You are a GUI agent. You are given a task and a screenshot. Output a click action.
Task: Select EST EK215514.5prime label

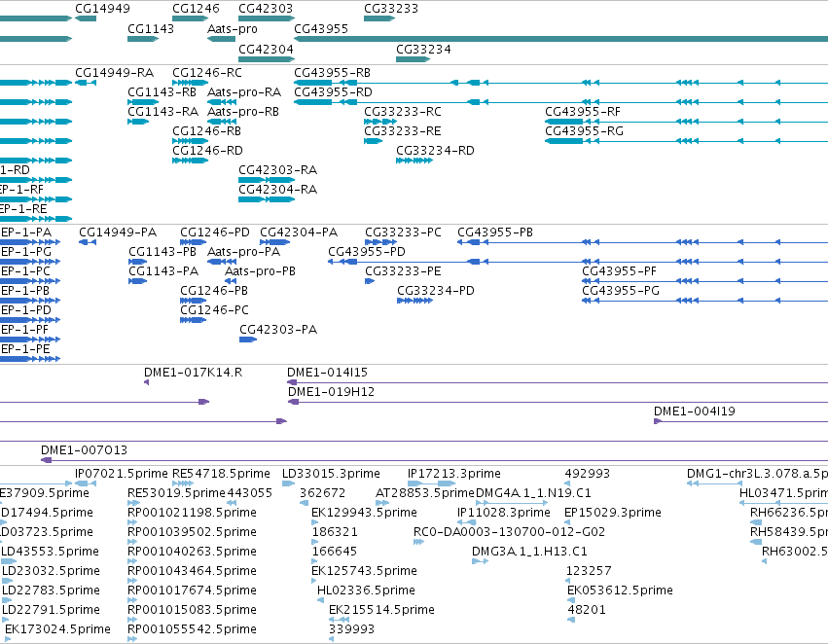click(x=381, y=610)
